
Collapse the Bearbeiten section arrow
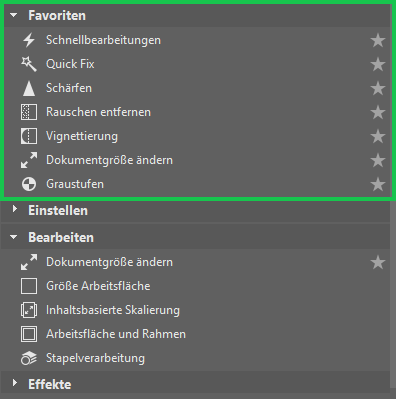pos(14,237)
